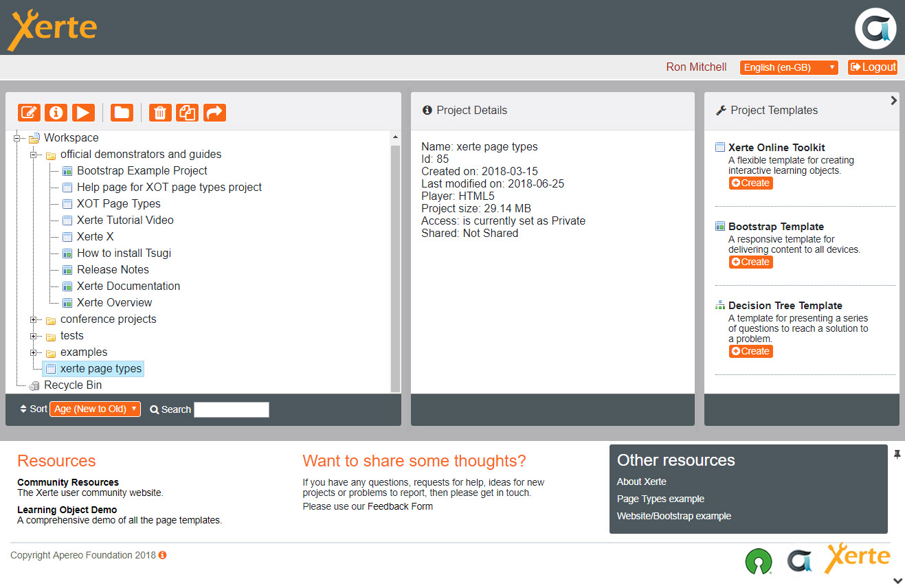Open the About Xerte link
The image size is (905, 588).
[x=642, y=482]
